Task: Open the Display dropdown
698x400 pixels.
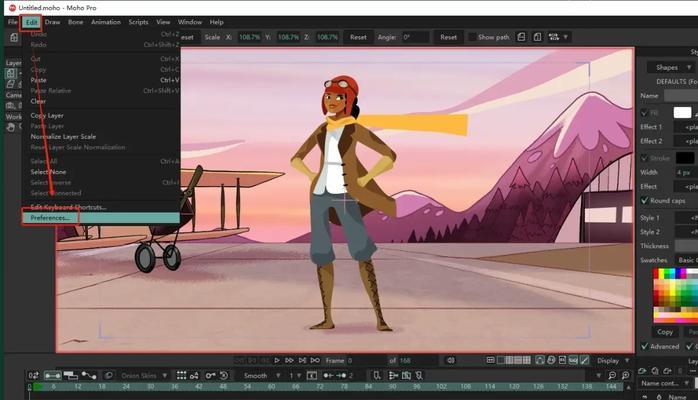Action: [613, 360]
